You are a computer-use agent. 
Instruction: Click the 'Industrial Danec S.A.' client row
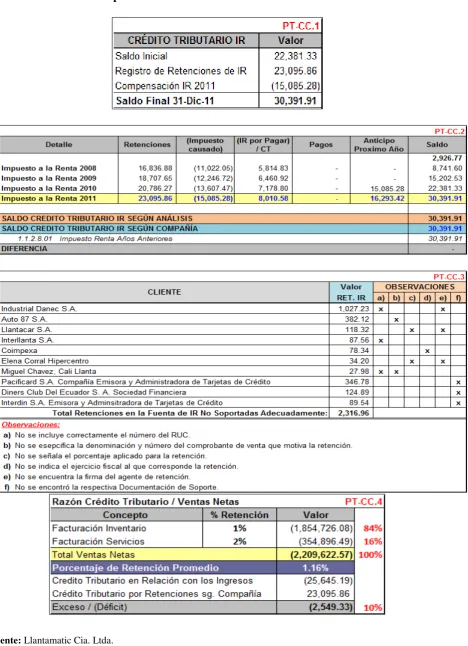coord(233,309)
